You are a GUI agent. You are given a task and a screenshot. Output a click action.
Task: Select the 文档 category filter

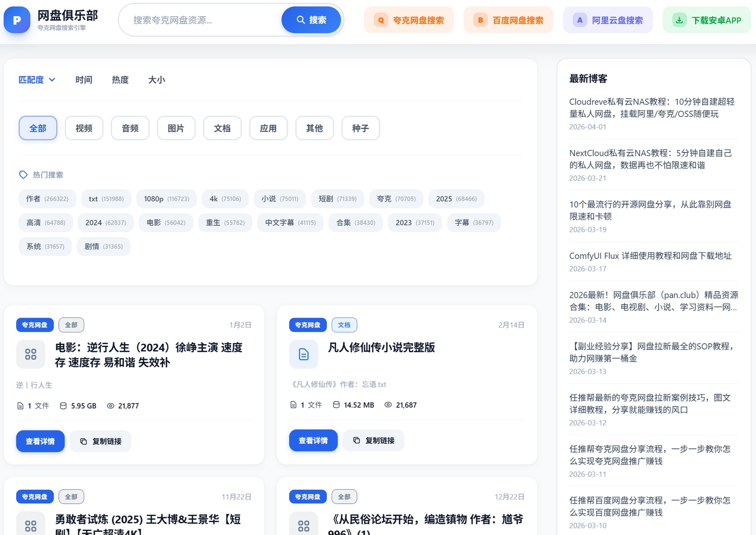(x=222, y=128)
